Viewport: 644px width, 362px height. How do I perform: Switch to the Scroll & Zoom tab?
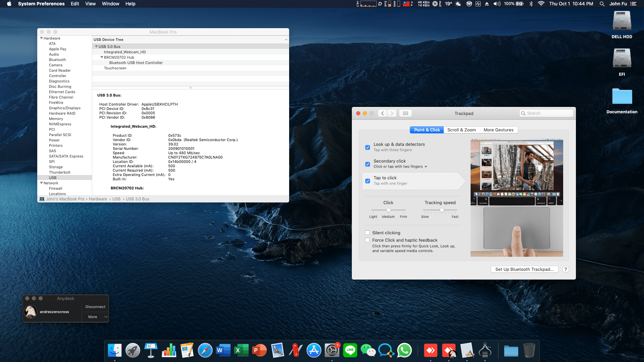pos(462,130)
